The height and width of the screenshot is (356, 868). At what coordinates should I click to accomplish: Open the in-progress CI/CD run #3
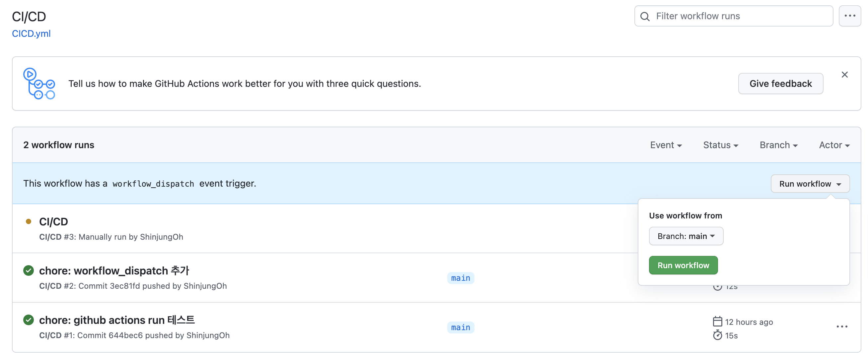click(53, 221)
